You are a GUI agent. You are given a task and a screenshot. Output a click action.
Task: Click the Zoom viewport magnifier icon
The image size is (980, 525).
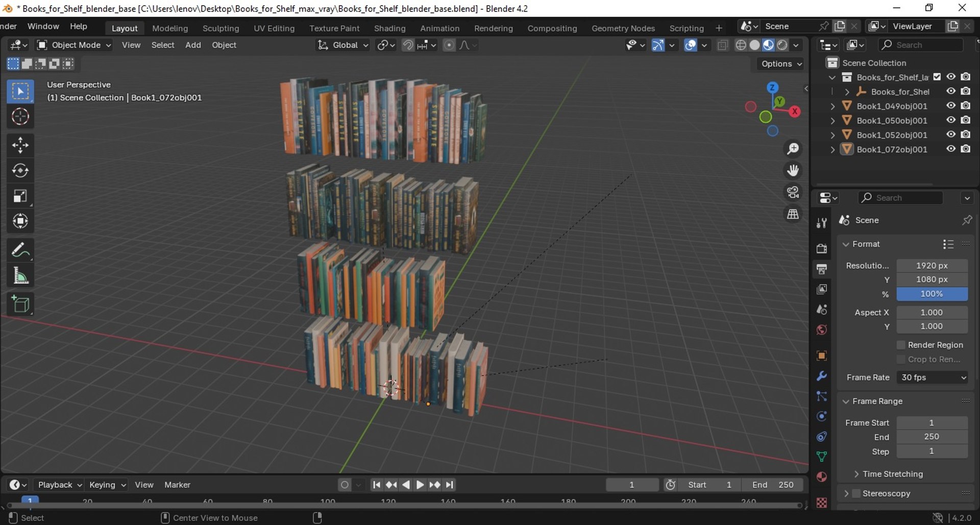(x=793, y=149)
